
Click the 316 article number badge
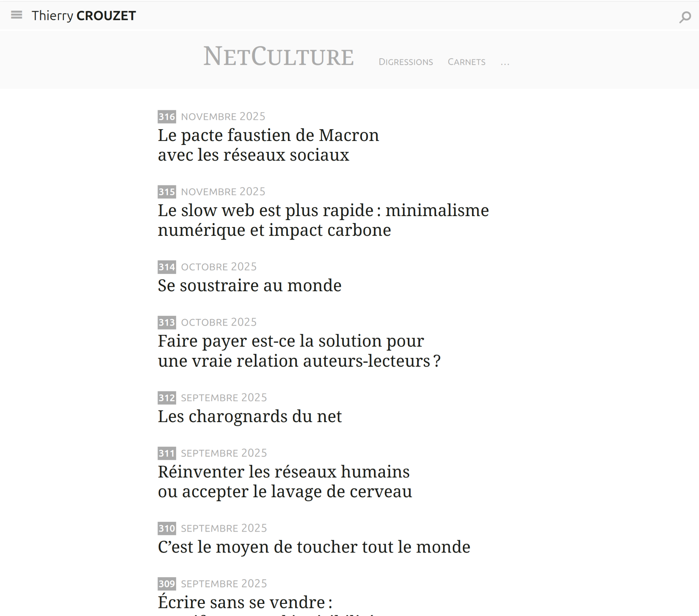166,117
